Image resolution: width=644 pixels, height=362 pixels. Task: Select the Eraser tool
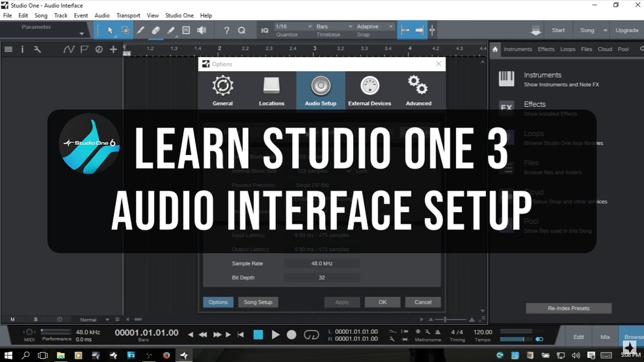coord(155,30)
